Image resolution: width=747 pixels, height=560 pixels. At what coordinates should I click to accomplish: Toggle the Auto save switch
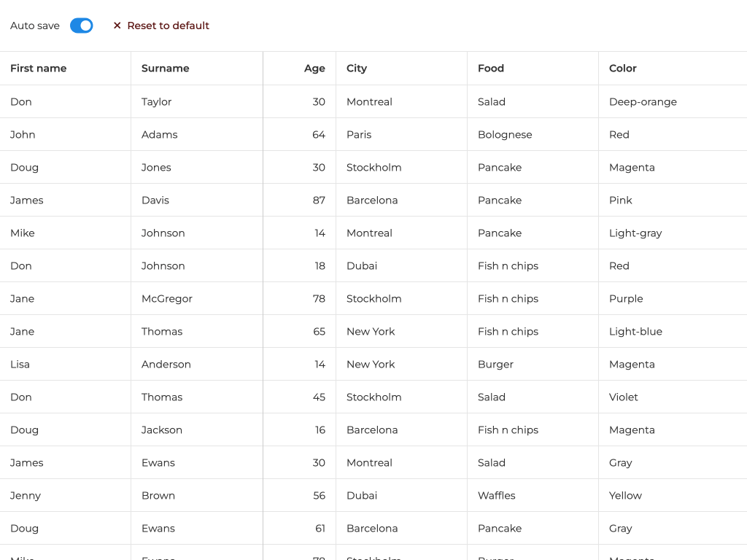[x=82, y=26]
